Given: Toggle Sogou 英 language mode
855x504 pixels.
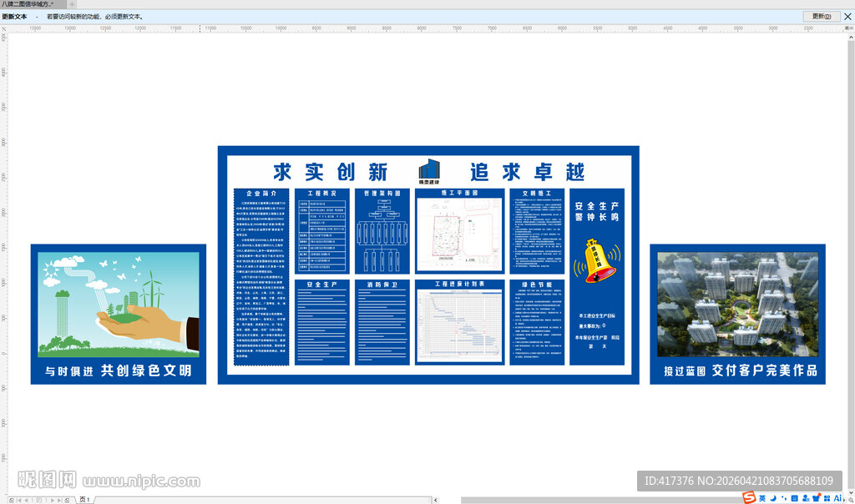Looking at the screenshot, I should coord(762,498).
